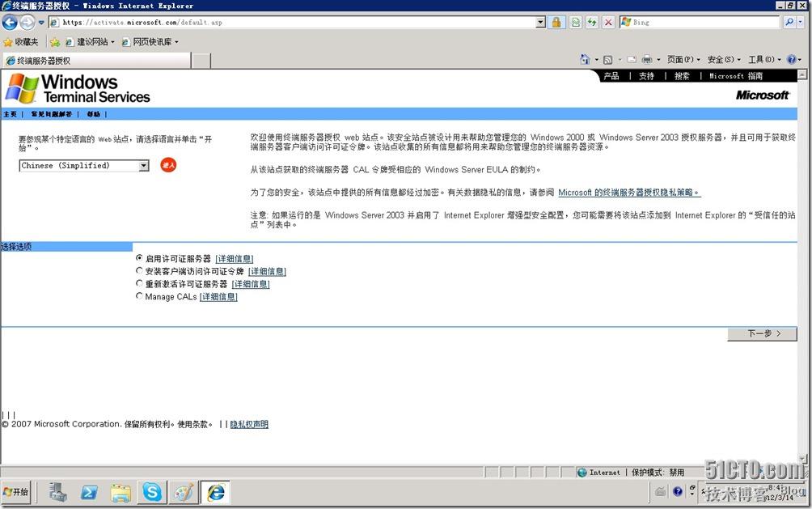Select the 重新激活许可证服务器 radio button

click(139, 283)
